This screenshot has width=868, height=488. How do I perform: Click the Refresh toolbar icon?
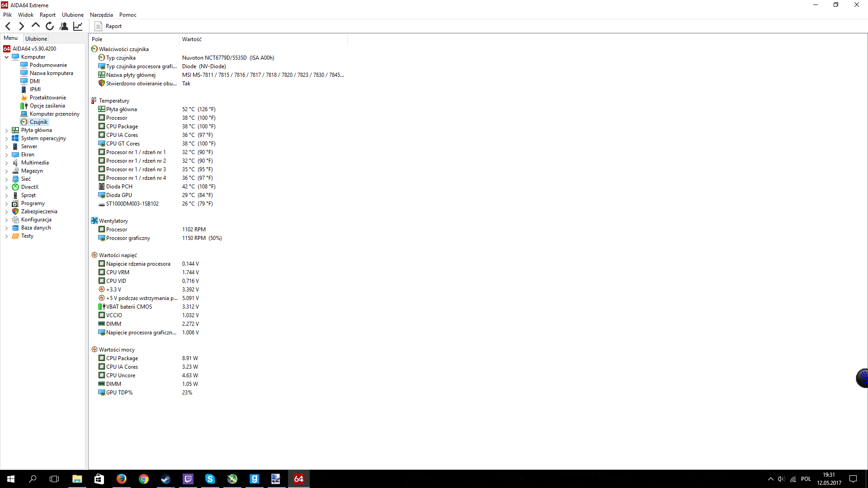click(50, 26)
